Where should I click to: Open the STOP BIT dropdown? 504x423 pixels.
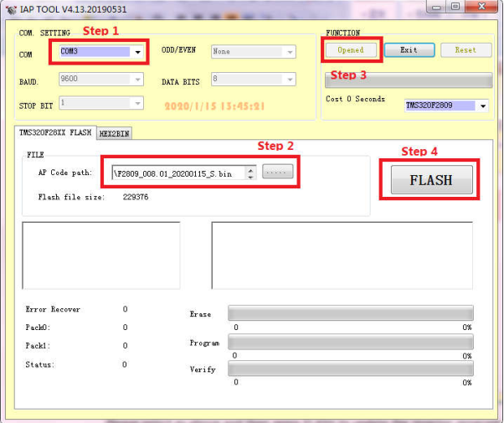click(x=101, y=103)
